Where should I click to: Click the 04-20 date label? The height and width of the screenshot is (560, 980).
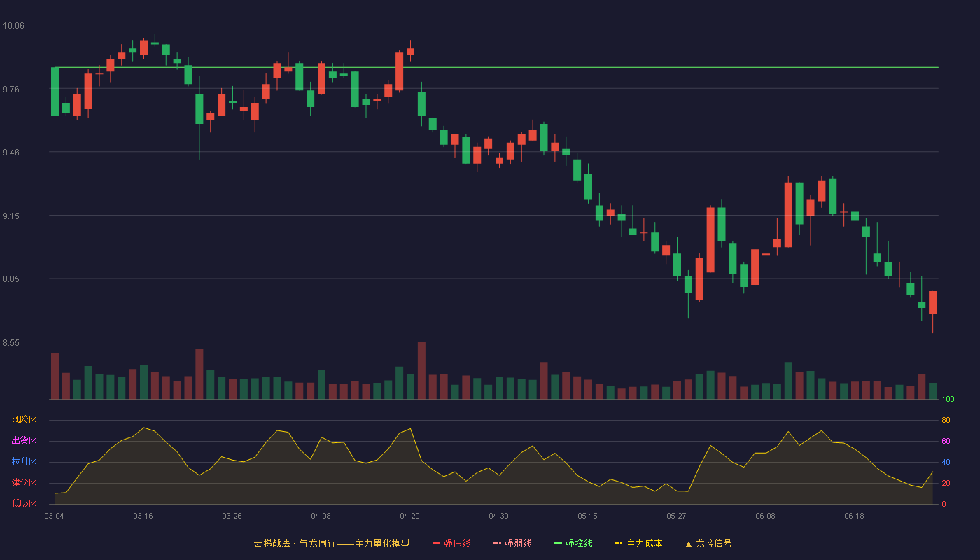coord(409,516)
